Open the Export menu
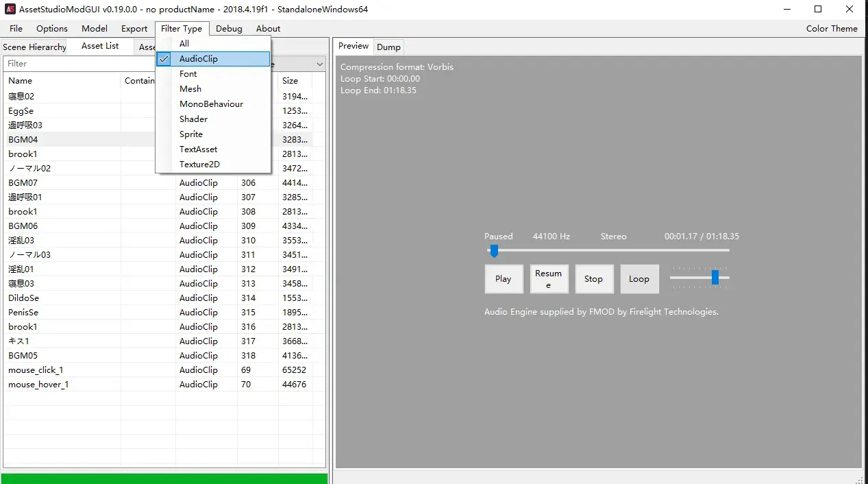The height and width of the screenshot is (484, 868). coord(134,28)
